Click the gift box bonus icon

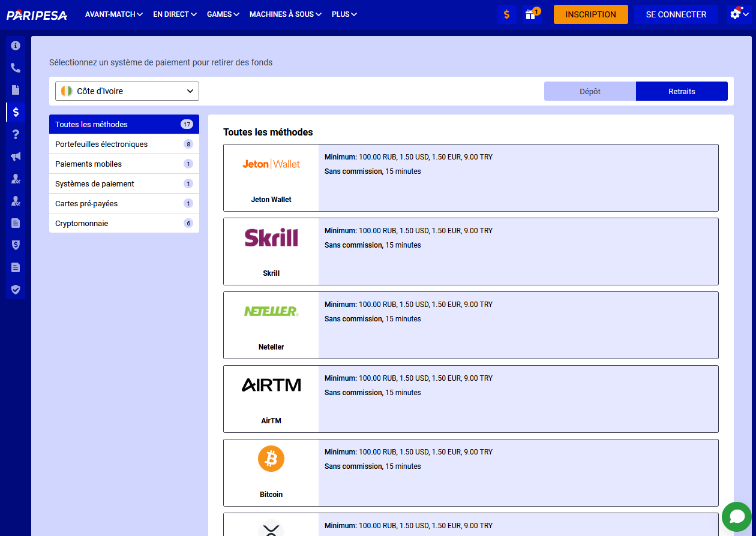531,14
